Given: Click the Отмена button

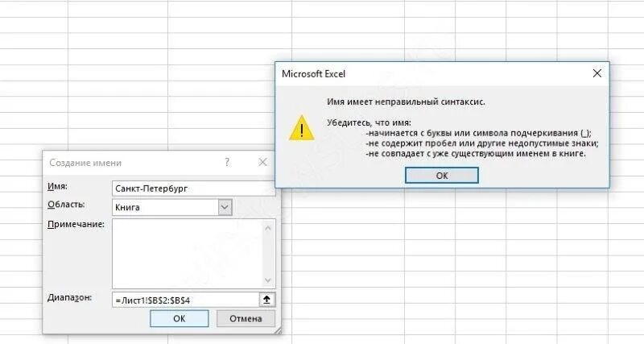Looking at the screenshot, I should [246, 318].
